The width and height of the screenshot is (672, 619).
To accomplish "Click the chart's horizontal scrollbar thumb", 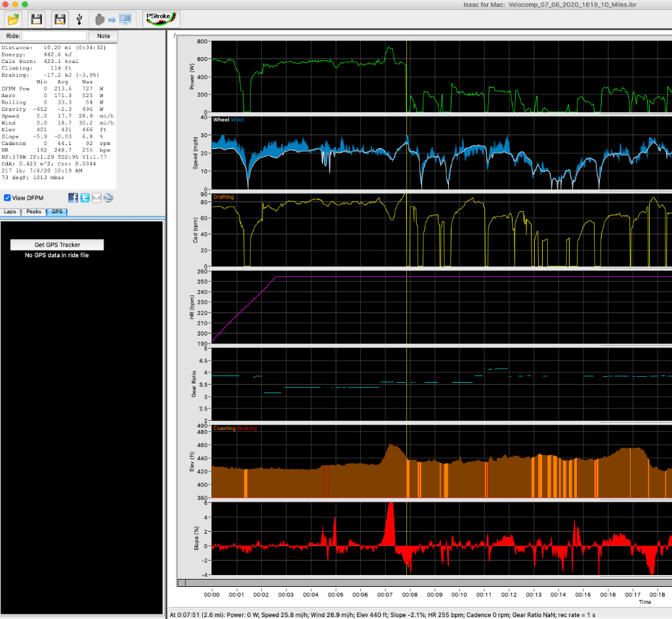I will (182, 582).
